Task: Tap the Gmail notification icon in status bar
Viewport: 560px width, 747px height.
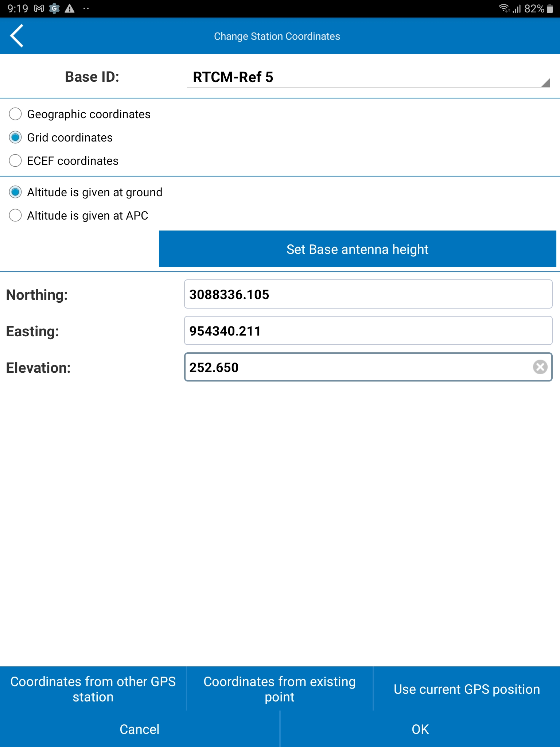Action: coord(39,8)
